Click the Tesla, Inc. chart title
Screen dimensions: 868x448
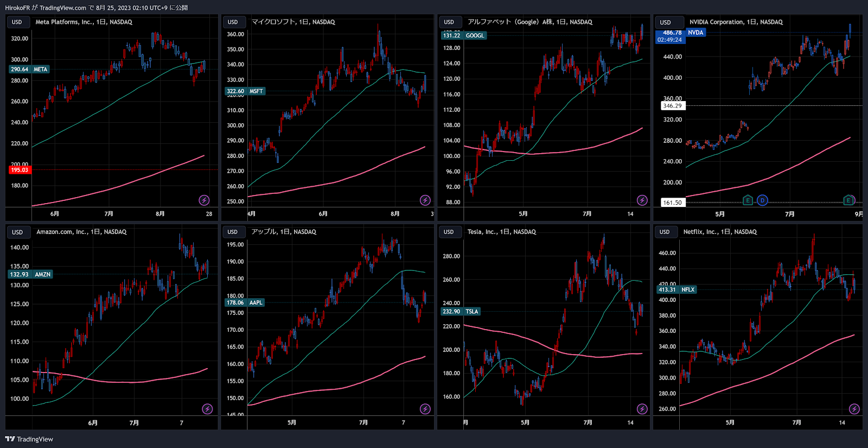[502, 232]
